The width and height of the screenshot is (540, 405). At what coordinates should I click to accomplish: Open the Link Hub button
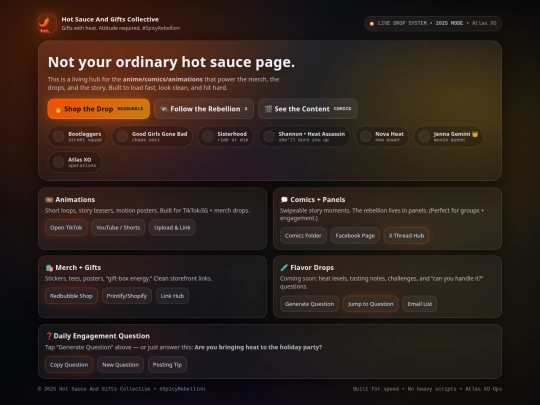(x=172, y=296)
